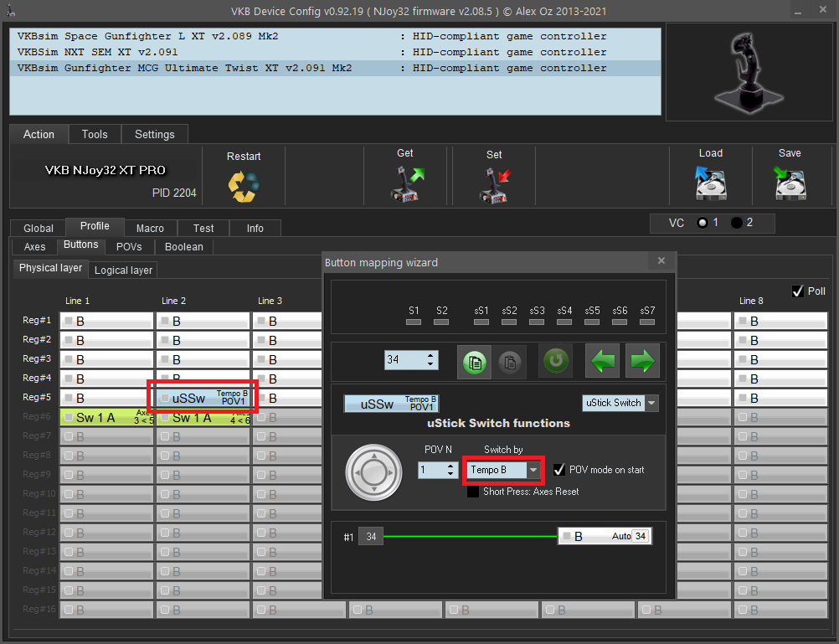This screenshot has width=839, height=644.
Task: Click Reg#3 Line 8 button cell
Action: (x=780, y=359)
